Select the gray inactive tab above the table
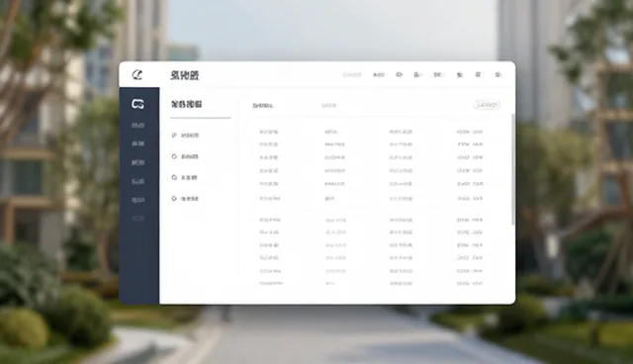This screenshot has width=633, height=364. (x=328, y=105)
